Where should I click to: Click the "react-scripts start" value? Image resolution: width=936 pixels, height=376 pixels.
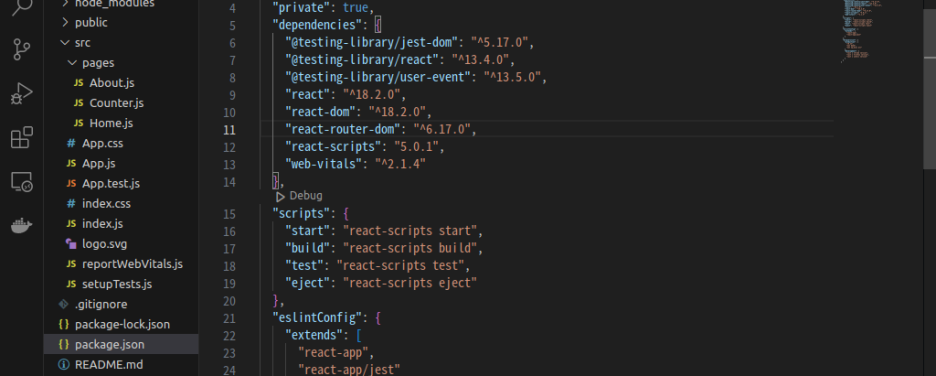click(x=410, y=230)
